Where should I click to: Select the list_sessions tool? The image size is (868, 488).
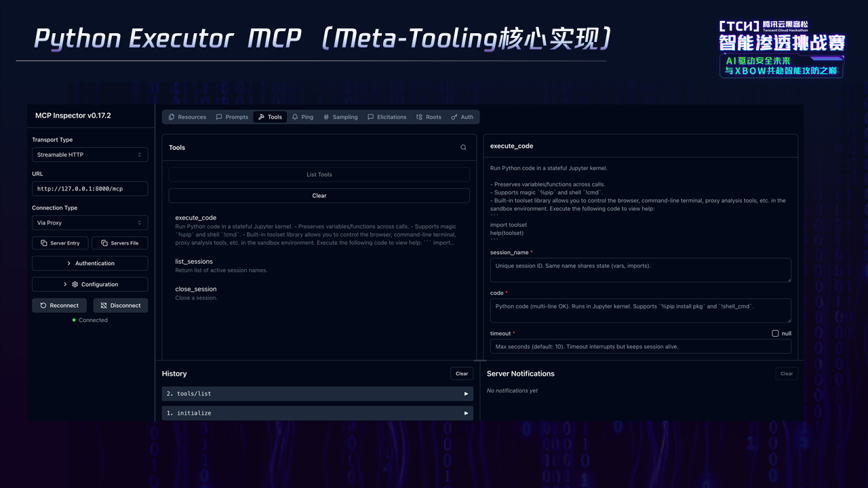(194, 262)
